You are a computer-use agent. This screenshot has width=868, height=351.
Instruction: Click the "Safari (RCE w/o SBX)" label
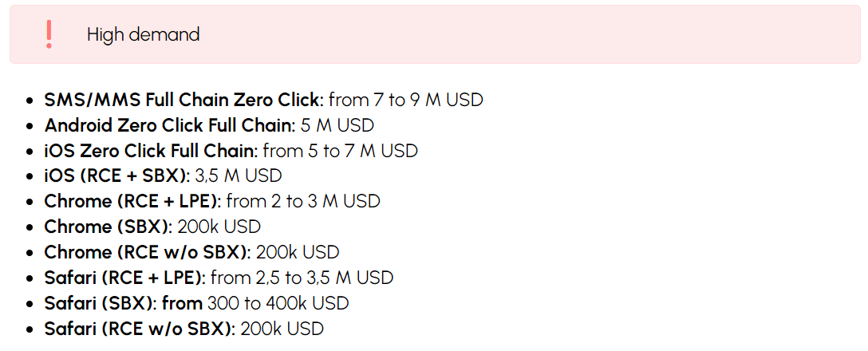click(x=139, y=329)
